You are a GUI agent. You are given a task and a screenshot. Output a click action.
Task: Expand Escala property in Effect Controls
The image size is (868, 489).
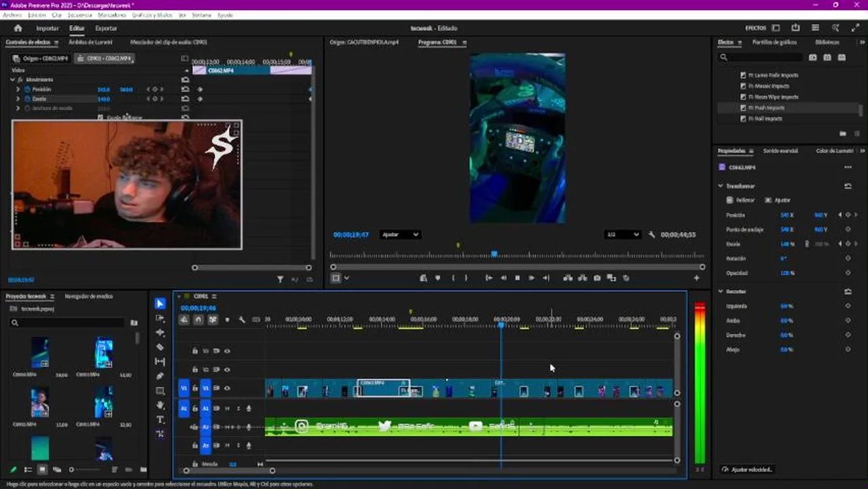tap(18, 98)
